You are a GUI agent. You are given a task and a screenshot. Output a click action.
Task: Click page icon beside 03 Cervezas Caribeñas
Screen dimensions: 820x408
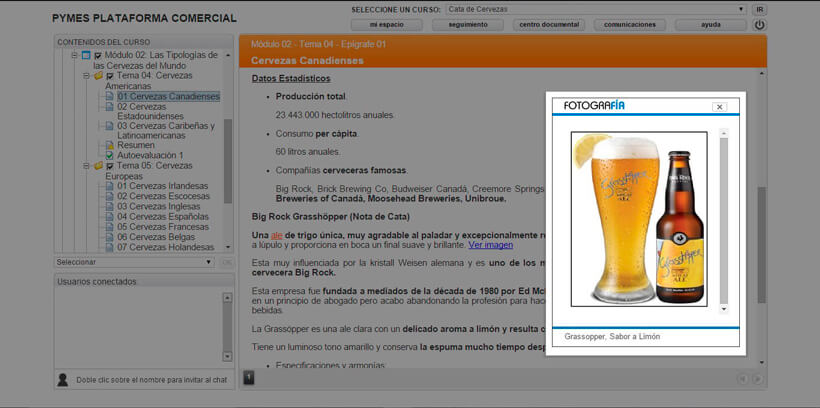(109, 126)
